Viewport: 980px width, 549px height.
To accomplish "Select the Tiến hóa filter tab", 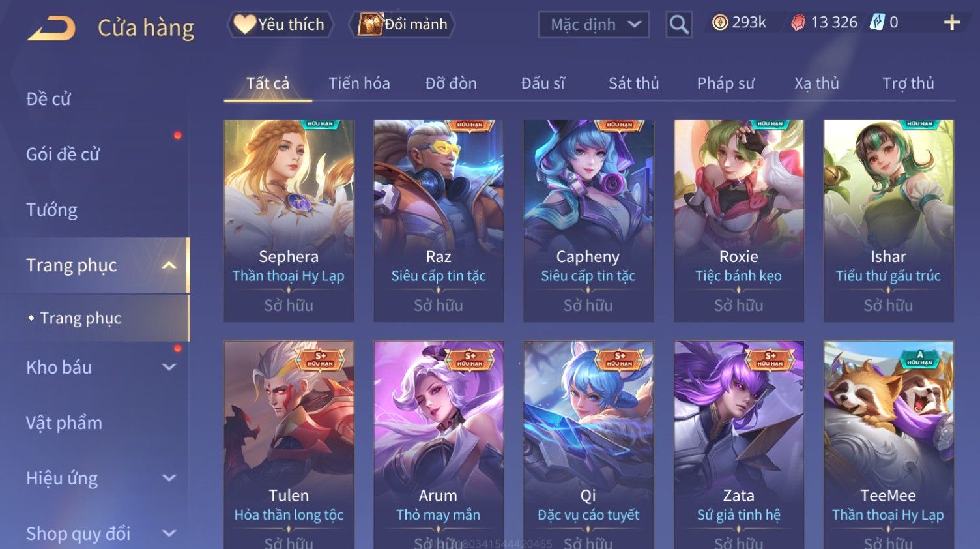I will point(359,83).
